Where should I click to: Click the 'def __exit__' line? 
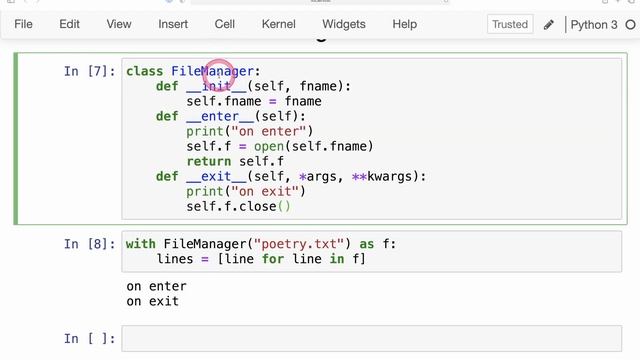point(291,176)
